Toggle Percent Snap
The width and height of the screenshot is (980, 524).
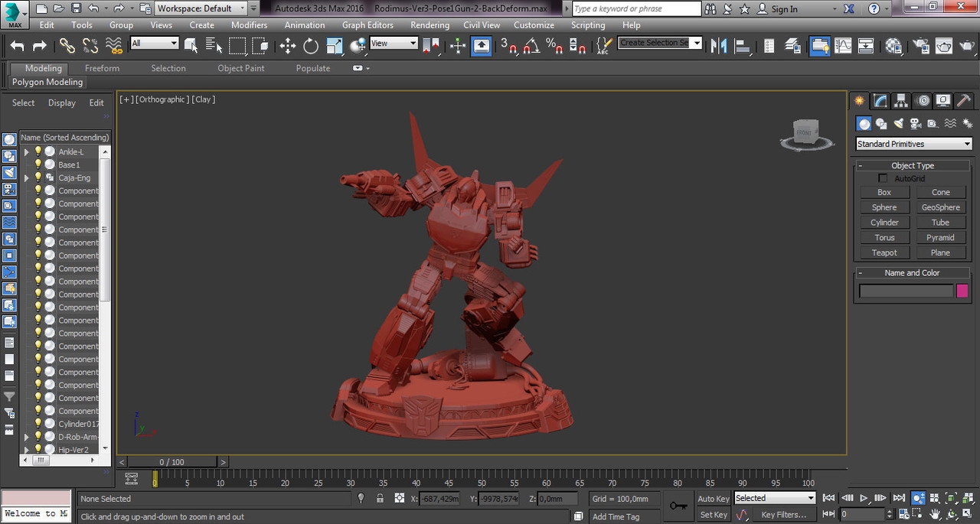[x=555, y=46]
